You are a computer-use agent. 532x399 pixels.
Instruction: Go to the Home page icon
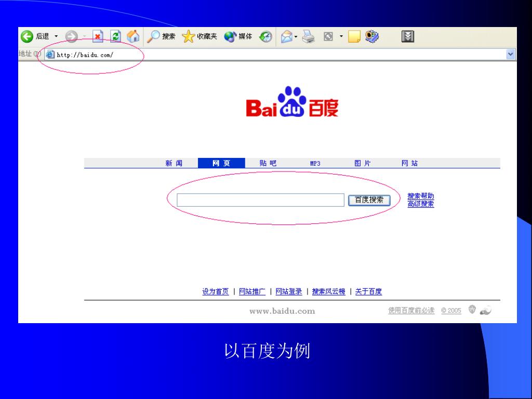click(133, 36)
